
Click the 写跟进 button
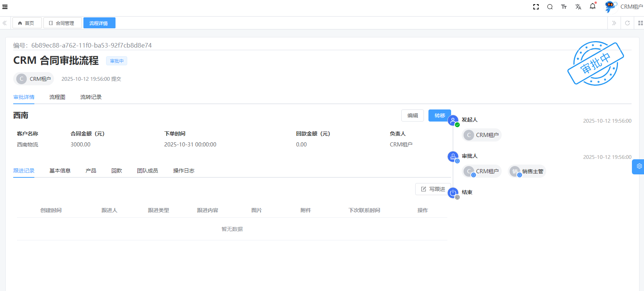click(x=433, y=189)
